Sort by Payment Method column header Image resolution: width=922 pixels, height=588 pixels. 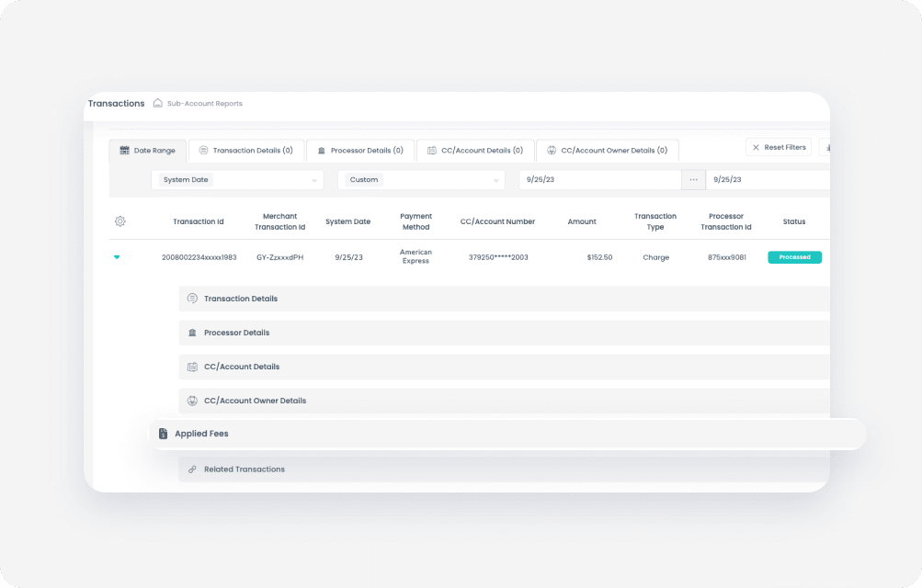click(415, 221)
